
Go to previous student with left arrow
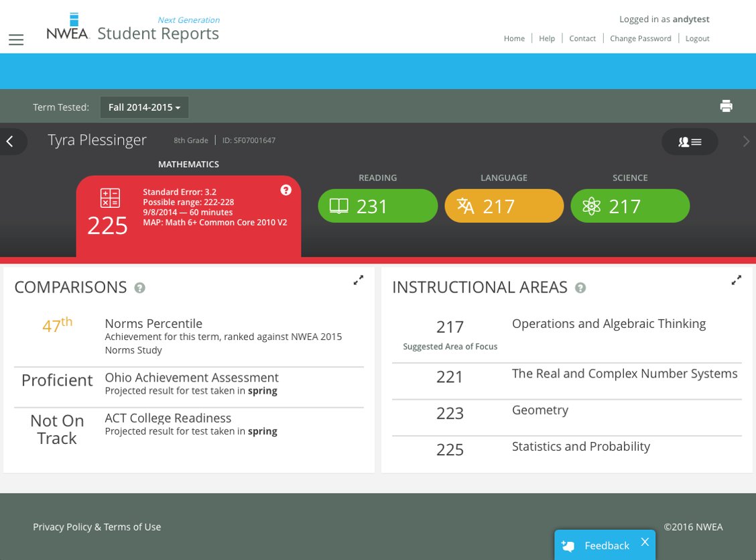(x=10, y=142)
